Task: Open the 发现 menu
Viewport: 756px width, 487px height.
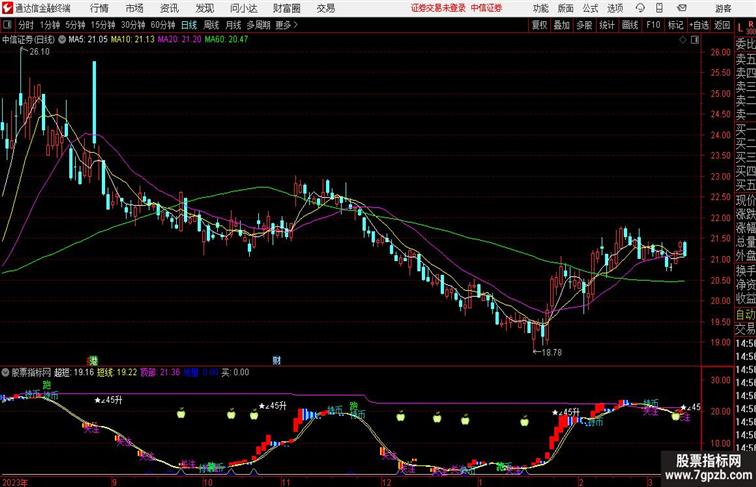Action: 204,8
